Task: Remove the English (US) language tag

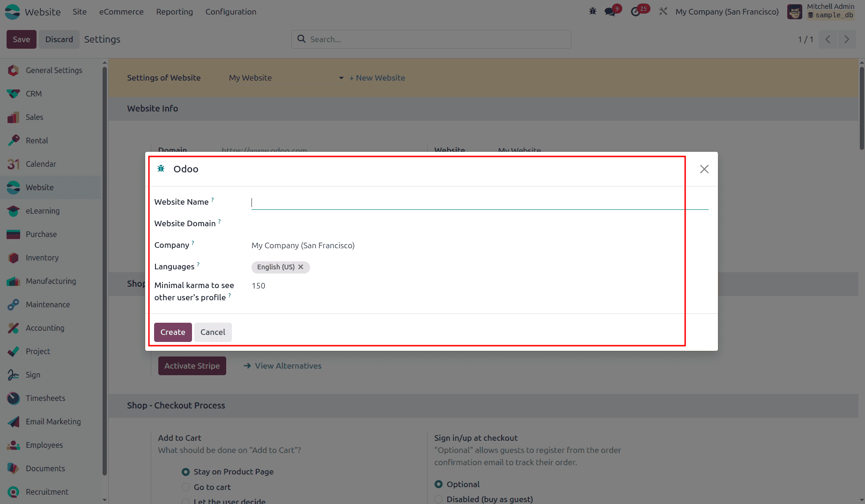Action: tap(301, 267)
